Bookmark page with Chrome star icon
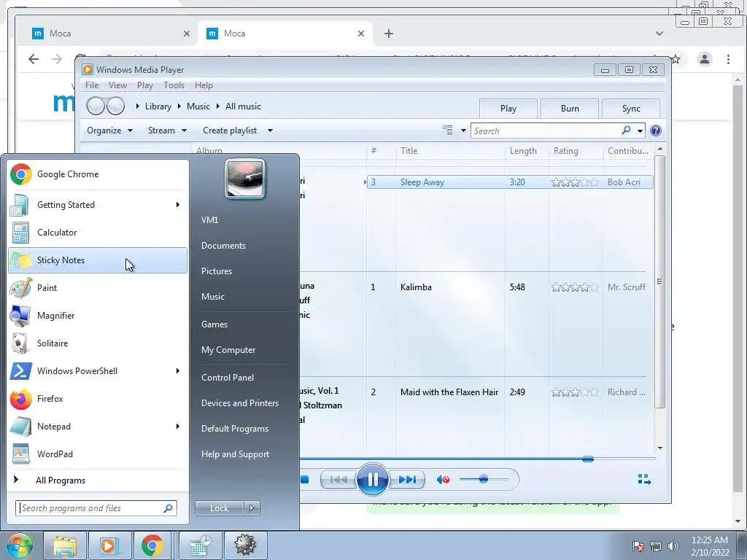This screenshot has height=560, width=747. click(676, 59)
